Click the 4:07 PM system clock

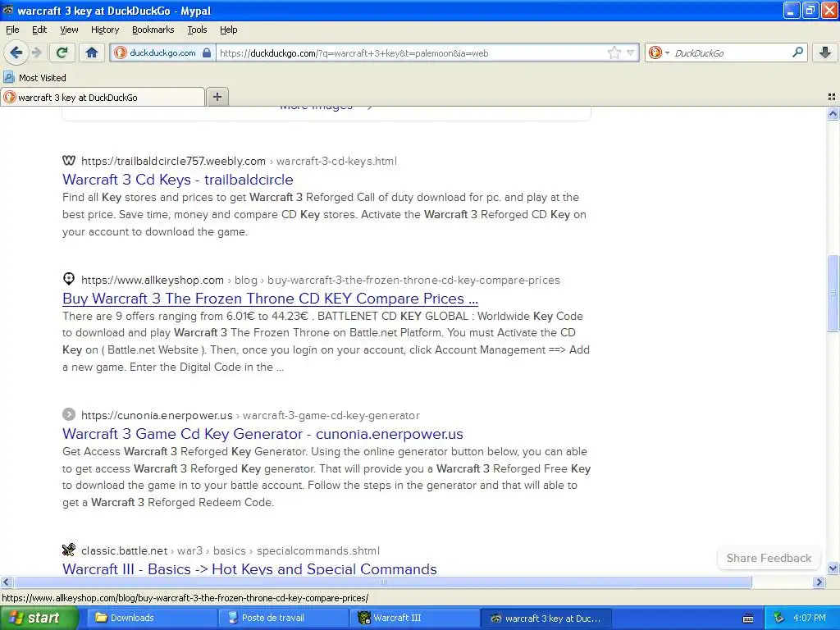click(x=810, y=618)
